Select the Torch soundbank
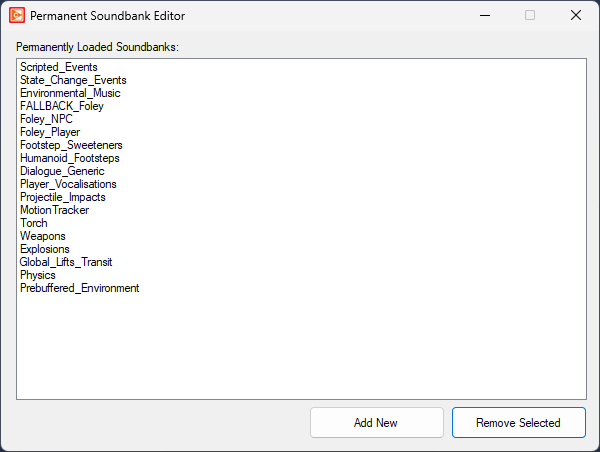 pos(34,223)
